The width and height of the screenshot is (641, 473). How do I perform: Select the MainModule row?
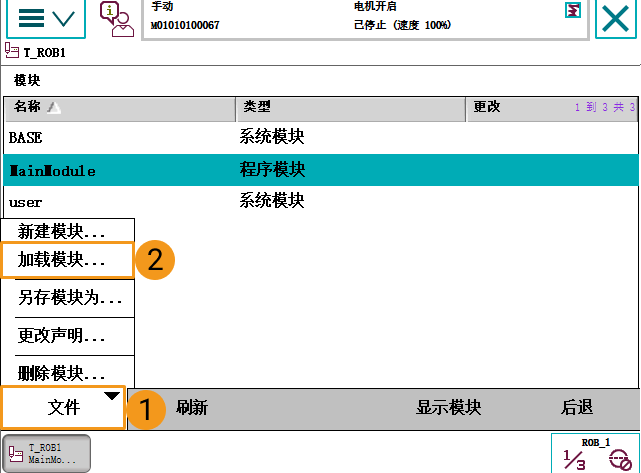[x=321, y=170]
